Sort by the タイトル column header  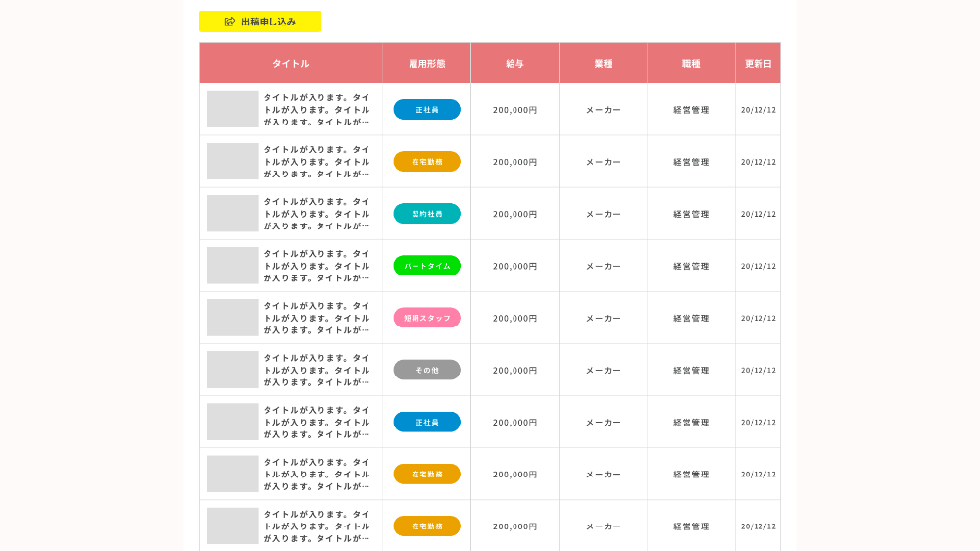pos(291,64)
